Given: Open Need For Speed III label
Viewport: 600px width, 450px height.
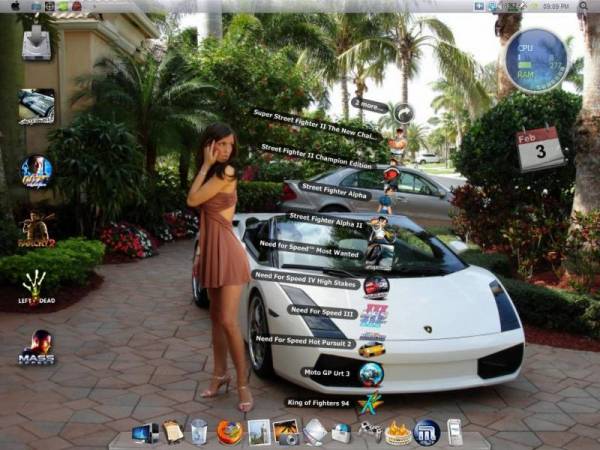Looking at the screenshot, I should point(322,311).
